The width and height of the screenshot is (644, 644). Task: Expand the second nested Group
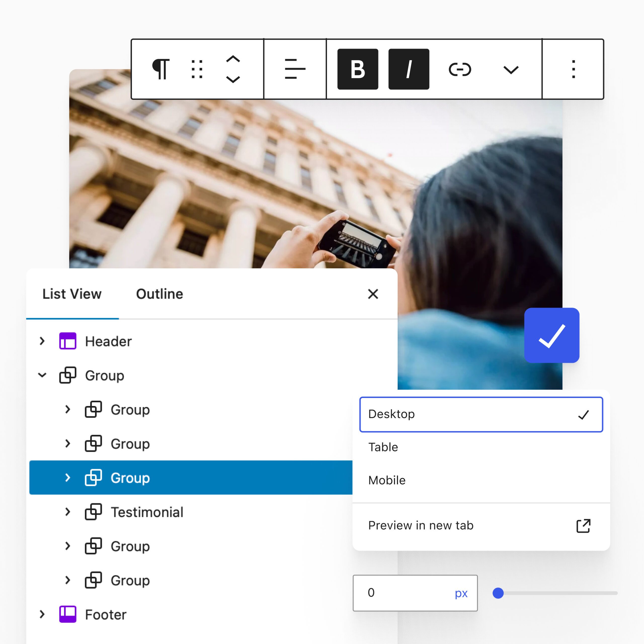(x=68, y=443)
